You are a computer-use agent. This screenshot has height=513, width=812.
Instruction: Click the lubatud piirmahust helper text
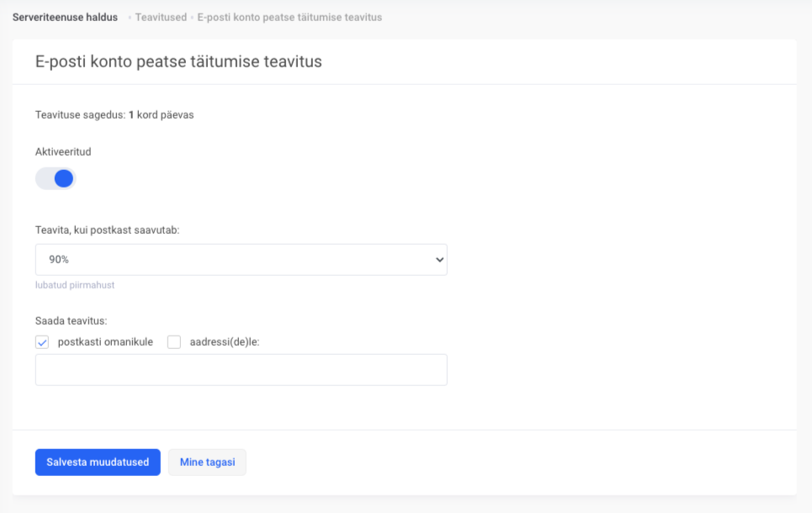[x=75, y=285]
